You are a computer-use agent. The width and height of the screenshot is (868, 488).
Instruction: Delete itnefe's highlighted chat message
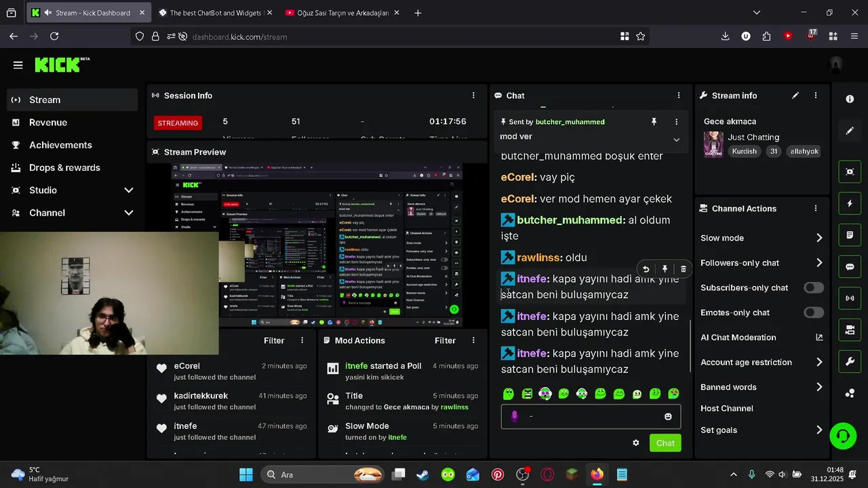[683, 269]
